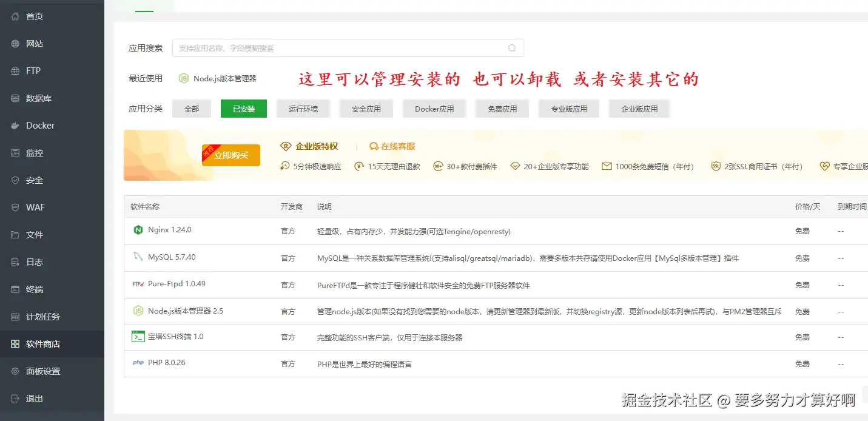Open the Pure-Ftpd 1.0.49 entry
868x421 pixels.
click(x=177, y=284)
